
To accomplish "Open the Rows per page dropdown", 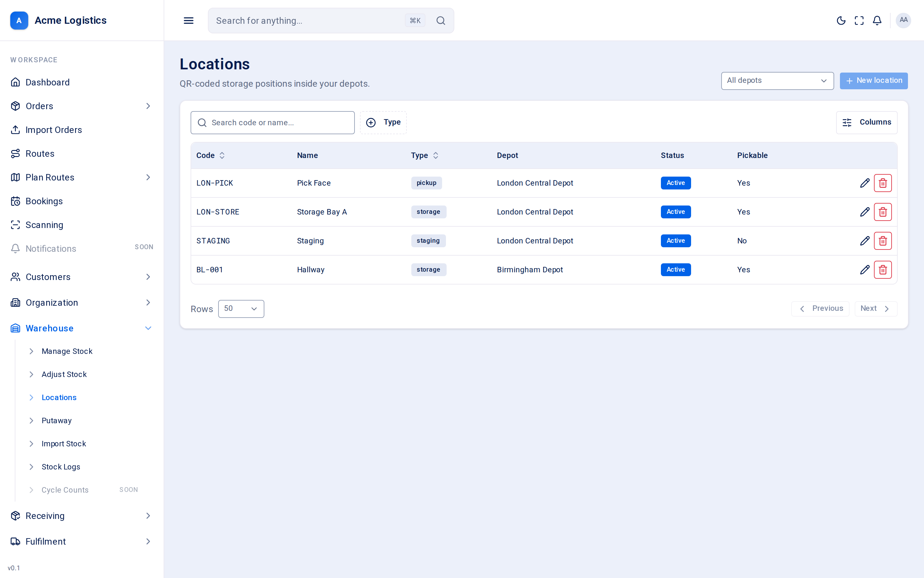I will (x=241, y=309).
